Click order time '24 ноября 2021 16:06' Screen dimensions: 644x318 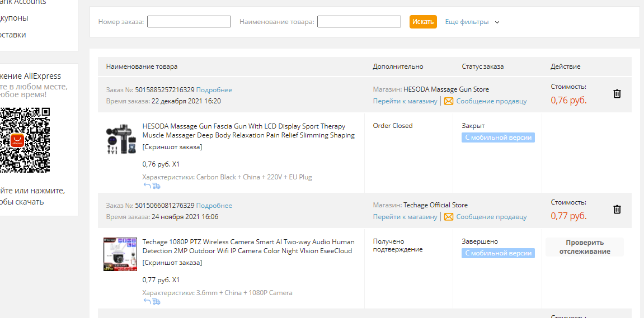pyautogui.click(x=185, y=217)
